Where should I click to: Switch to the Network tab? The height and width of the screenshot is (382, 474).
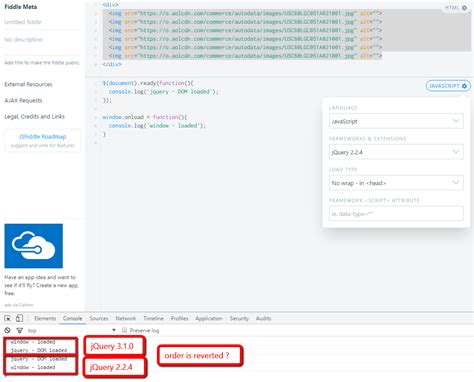tap(126, 318)
